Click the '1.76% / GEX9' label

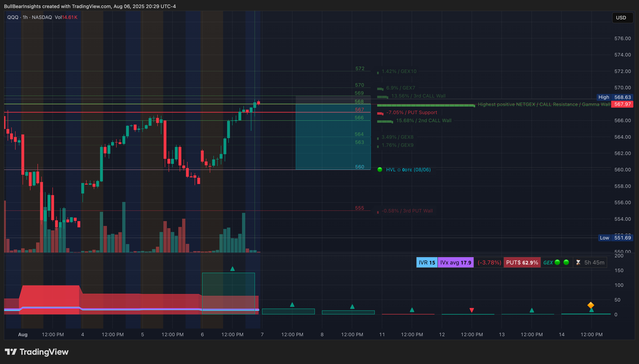click(397, 145)
